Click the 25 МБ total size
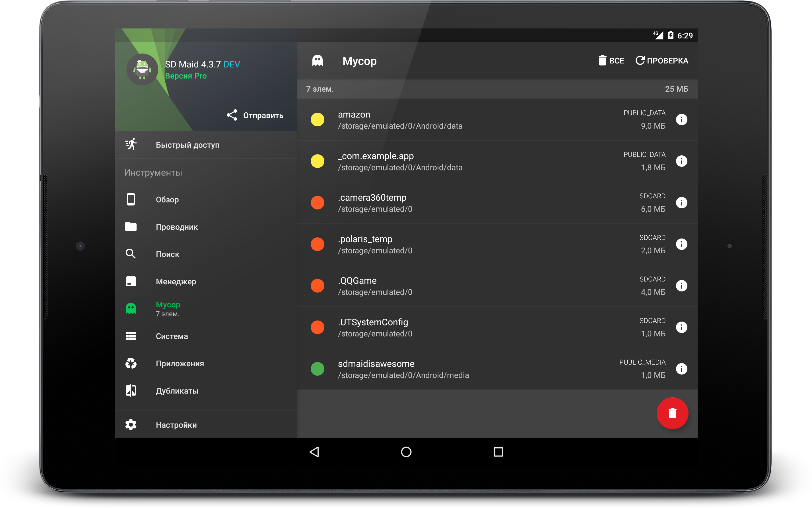Image resolution: width=812 pixels, height=508 pixels. [676, 89]
